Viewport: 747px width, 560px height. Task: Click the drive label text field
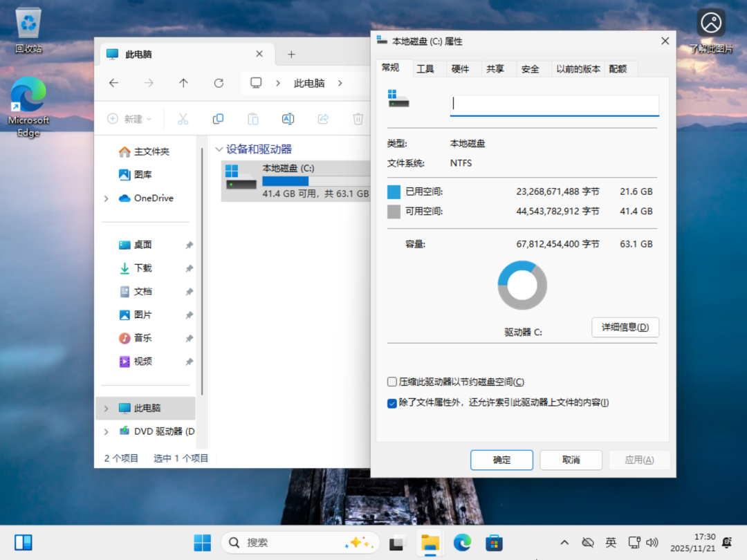pyautogui.click(x=555, y=104)
